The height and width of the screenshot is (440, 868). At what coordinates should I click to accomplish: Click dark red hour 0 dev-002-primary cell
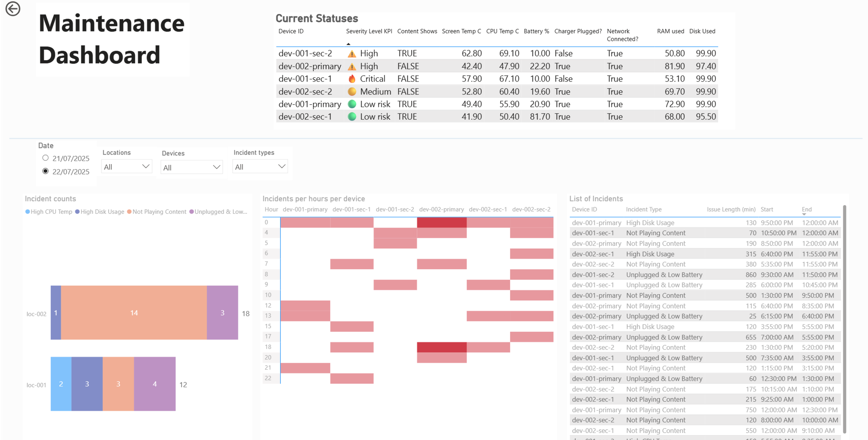click(x=441, y=222)
